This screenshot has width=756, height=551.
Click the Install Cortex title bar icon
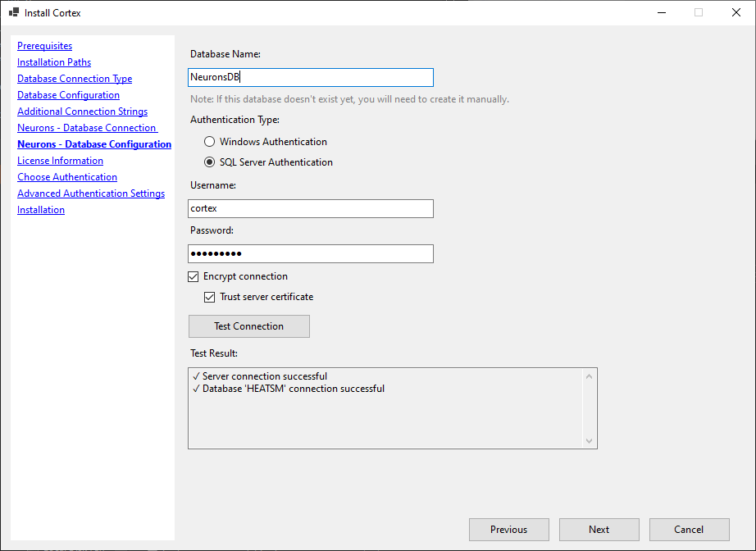pyautogui.click(x=13, y=12)
